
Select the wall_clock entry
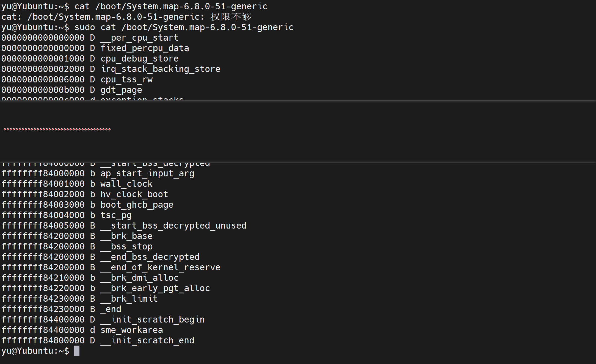77,184
